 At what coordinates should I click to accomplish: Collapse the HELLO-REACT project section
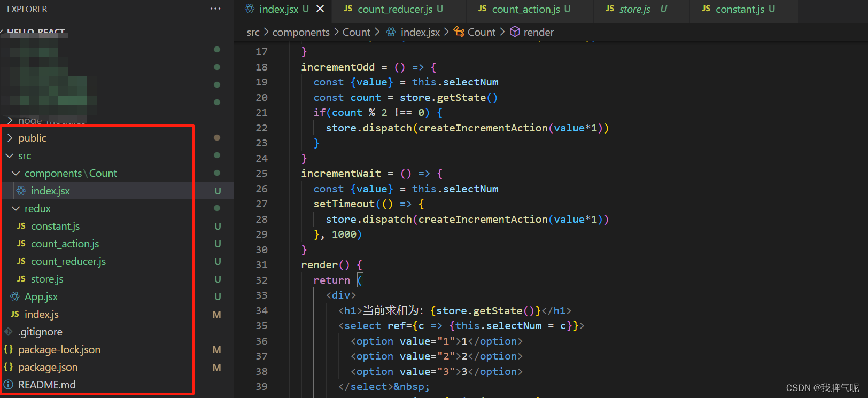point(35,32)
